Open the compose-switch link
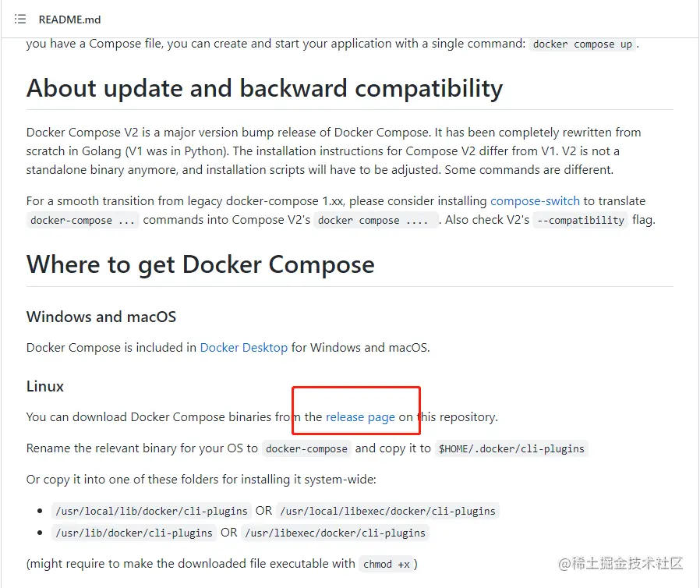Screen dimensions: 700x588 pos(535,201)
